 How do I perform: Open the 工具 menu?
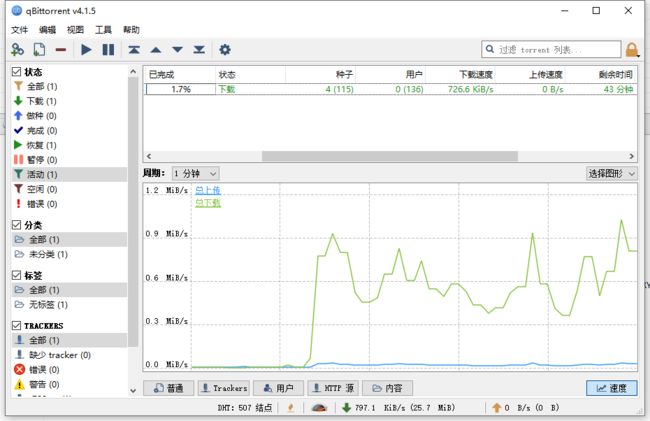(x=103, y=30)
